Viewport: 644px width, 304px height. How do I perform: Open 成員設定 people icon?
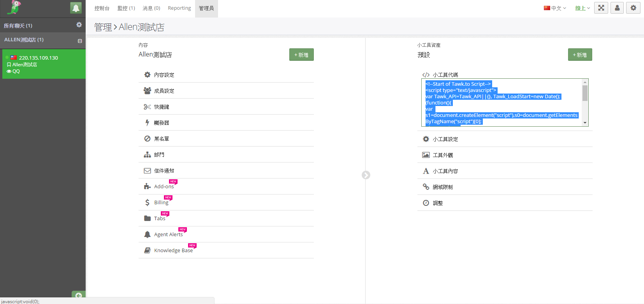[147, 90]
